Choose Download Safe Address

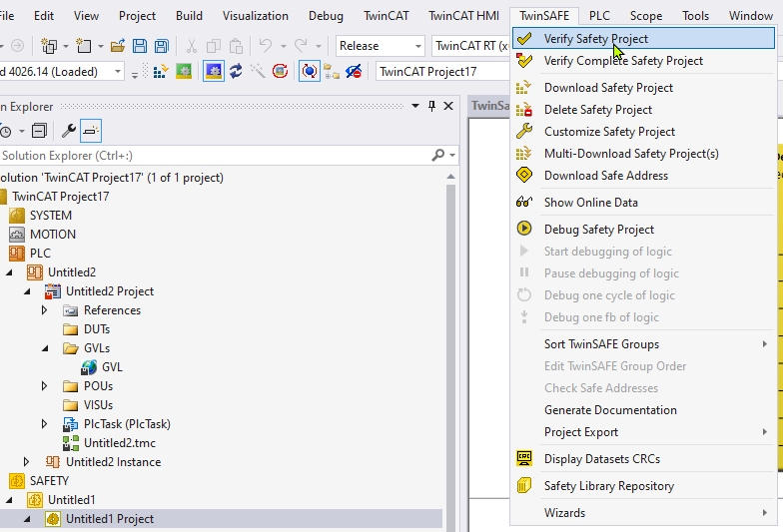click(643, 176)
